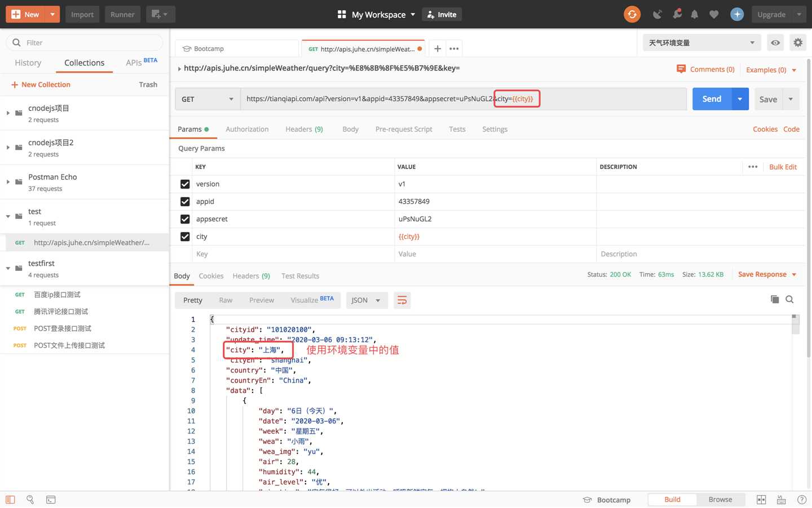
Task: Uncheck the appid query param
Action: click(185, 202)
